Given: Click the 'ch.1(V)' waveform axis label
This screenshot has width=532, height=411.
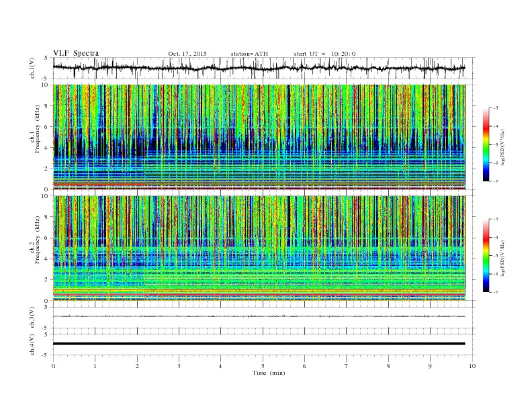Looking at the screenshot, I should click(32, 68).
